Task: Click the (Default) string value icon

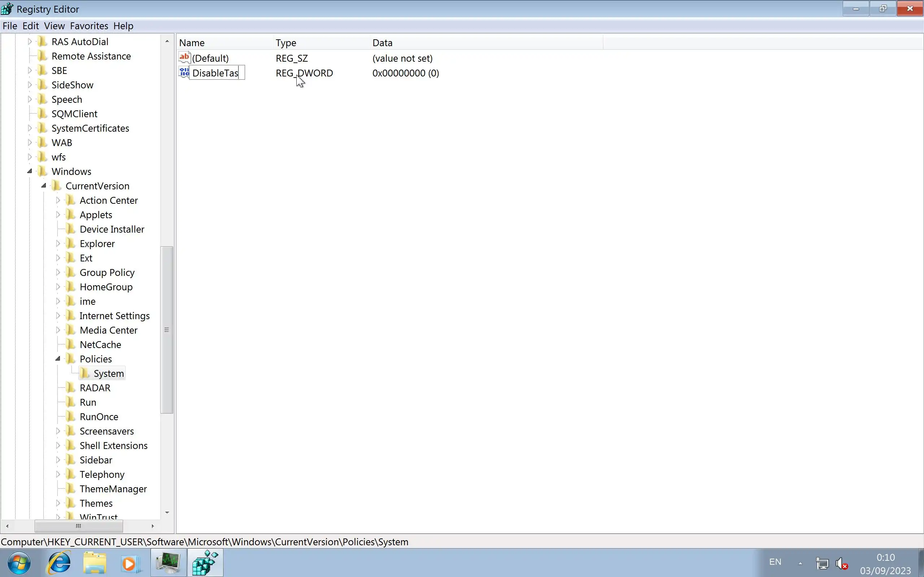Action: pos(184,58)
